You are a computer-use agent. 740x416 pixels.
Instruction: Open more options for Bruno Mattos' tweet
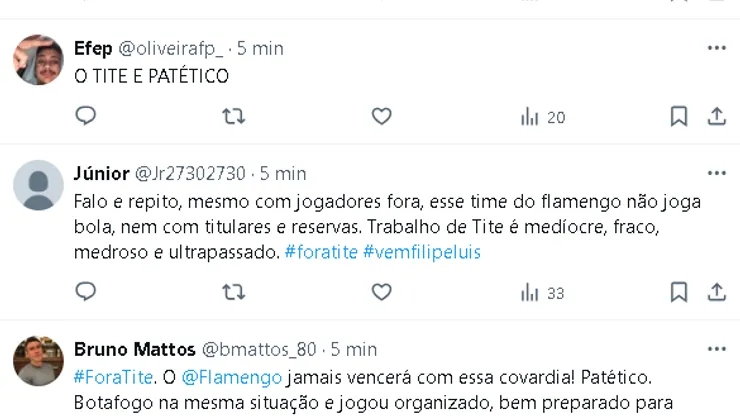[716, 349]
